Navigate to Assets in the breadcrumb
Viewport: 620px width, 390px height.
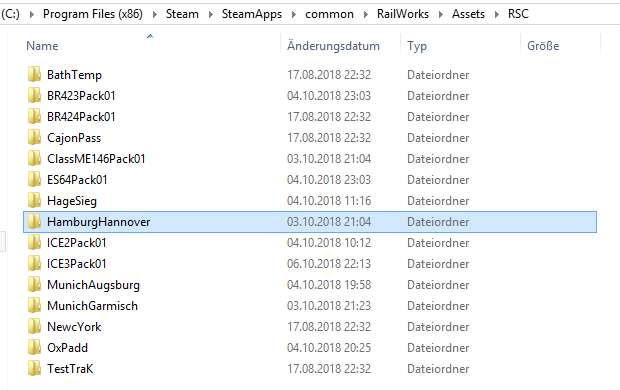468,14
